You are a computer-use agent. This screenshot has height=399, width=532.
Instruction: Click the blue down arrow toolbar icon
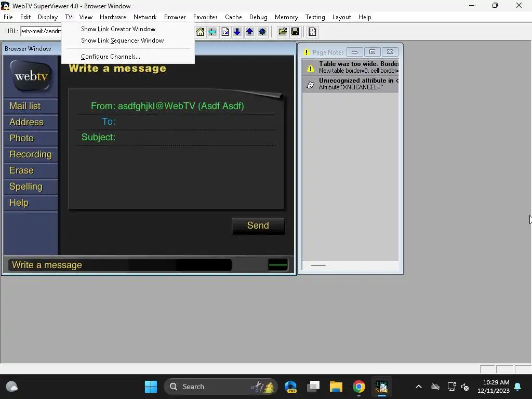point(237,32)
